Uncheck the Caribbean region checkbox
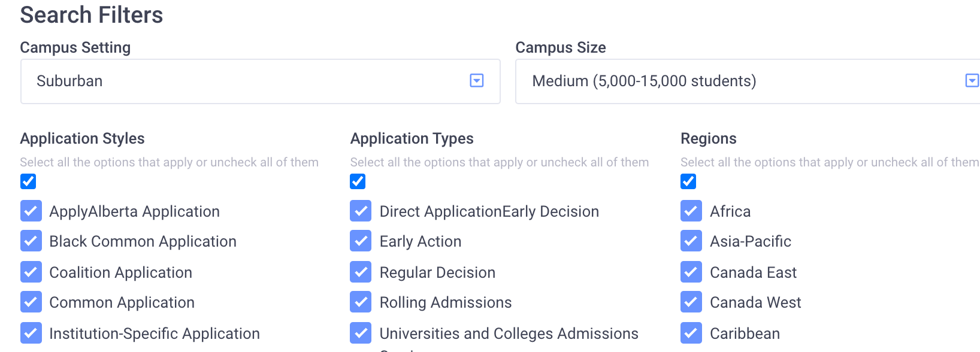Image resolution: width=980 pixels, height=352 pixels. coord(691,333)
